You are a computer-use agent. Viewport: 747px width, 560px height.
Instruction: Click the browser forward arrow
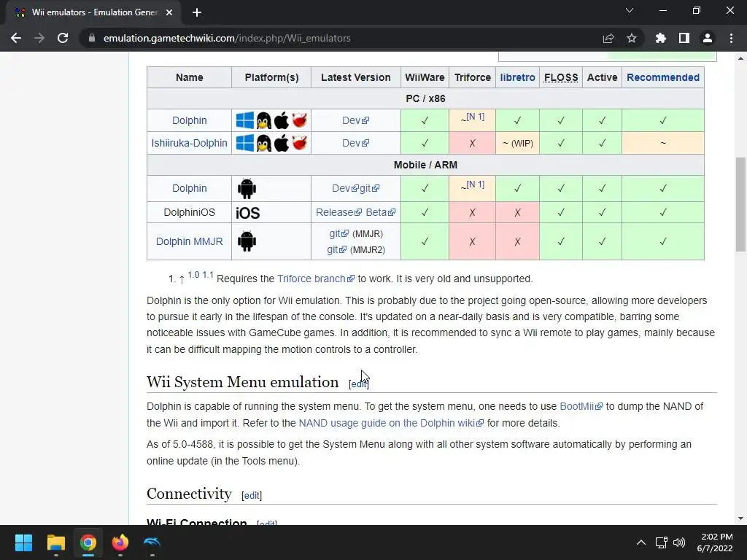[x=39, y=38]
